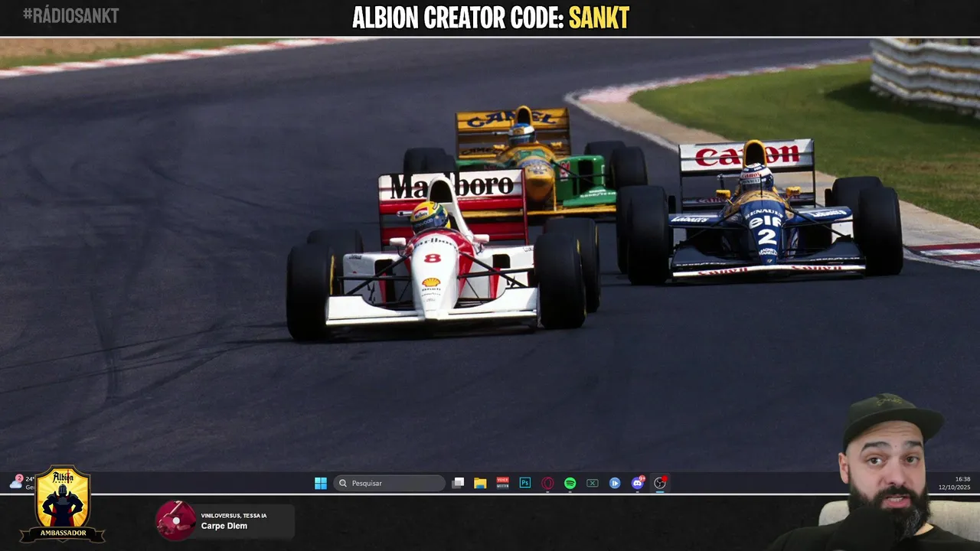Open the weather widget on taskbar
The width and height of the screenshot is (980, 551).
21,482
